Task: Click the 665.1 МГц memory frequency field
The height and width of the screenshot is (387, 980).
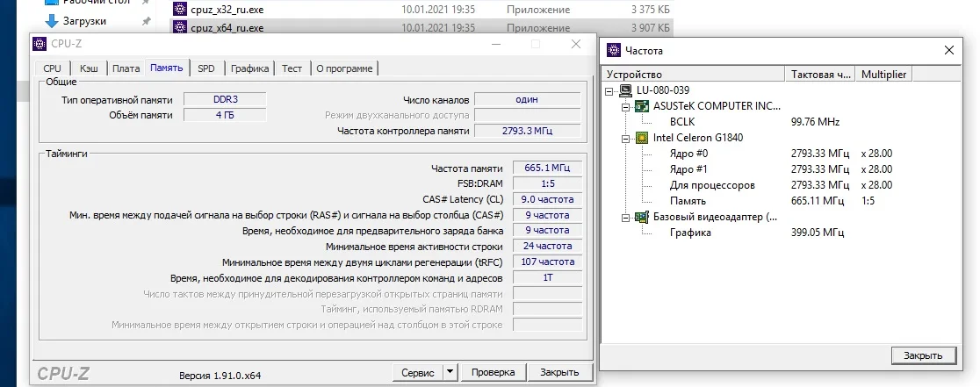Action: point(547,168)
